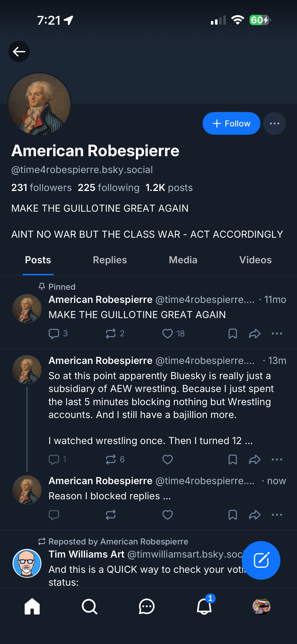This screenshot has width=297, height=644.
Task: Reply to the pinned post
Action: point(54,334)
